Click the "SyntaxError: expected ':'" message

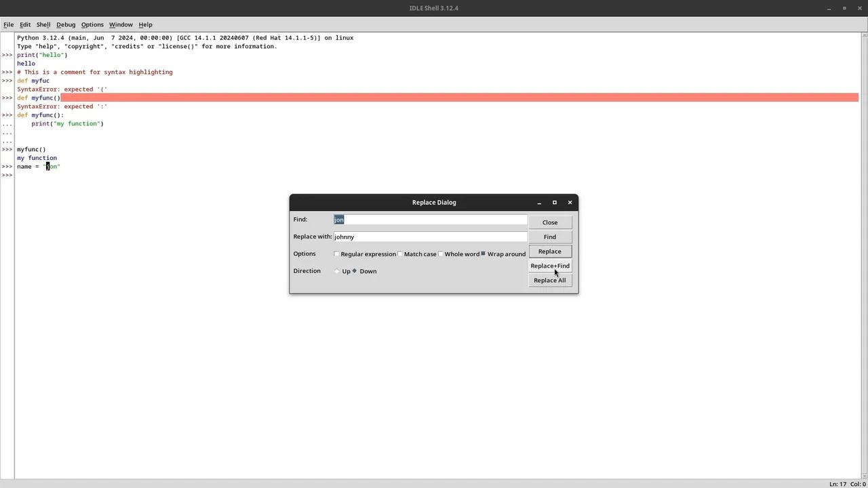click(62, 106)
